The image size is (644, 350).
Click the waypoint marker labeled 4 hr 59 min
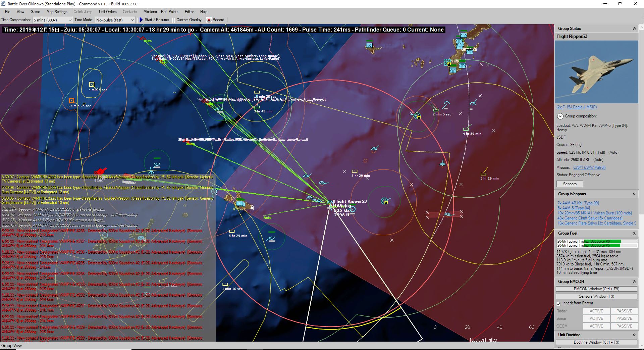(466, 129)
